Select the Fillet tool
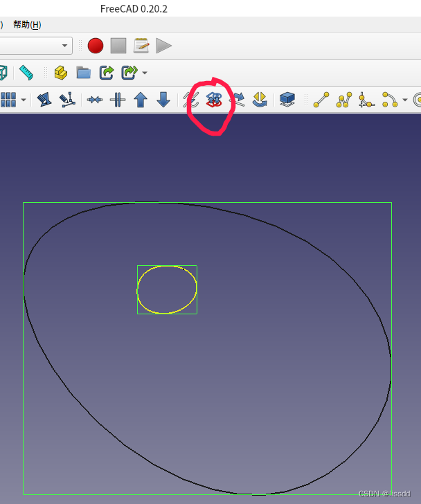The width and height of the screenshot is (421, 504). coord(366,100)
